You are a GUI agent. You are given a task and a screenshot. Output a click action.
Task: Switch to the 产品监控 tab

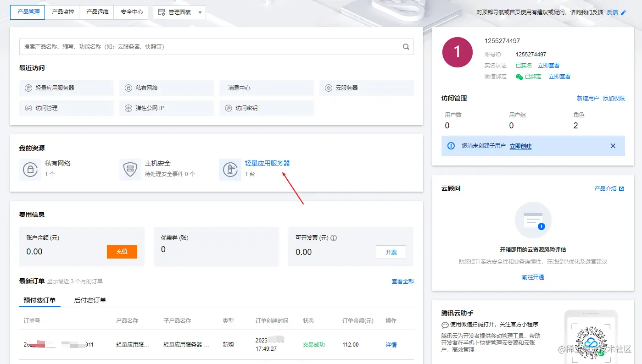tap(62, 12)
